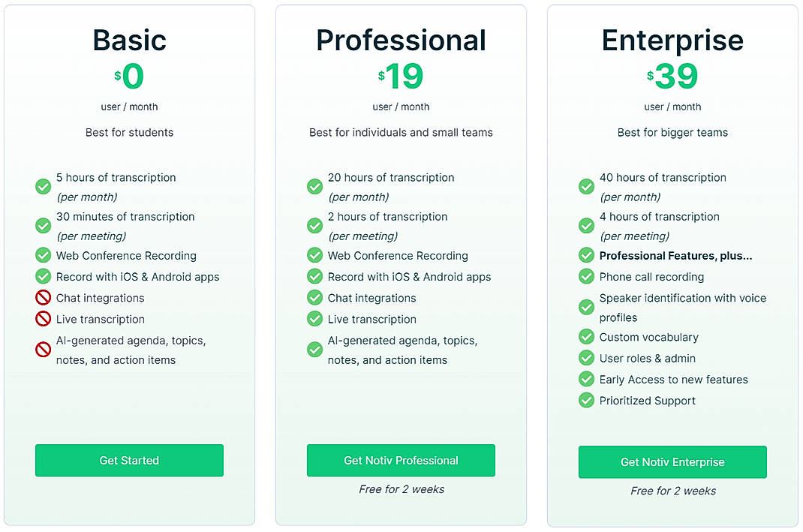Click the green checkmark beside Basic's 5 hours transcription
This screenshot has width=803, height=532.
tap(43, 186)
